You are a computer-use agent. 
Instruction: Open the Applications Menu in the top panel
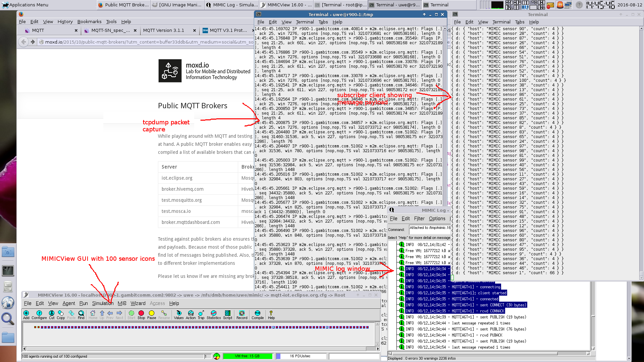coord(25,5)
